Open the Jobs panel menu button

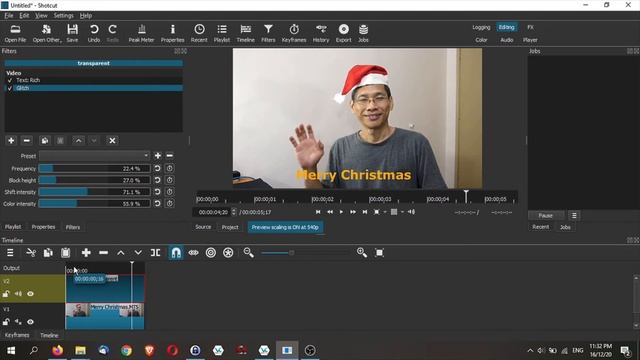coord(574,216)
